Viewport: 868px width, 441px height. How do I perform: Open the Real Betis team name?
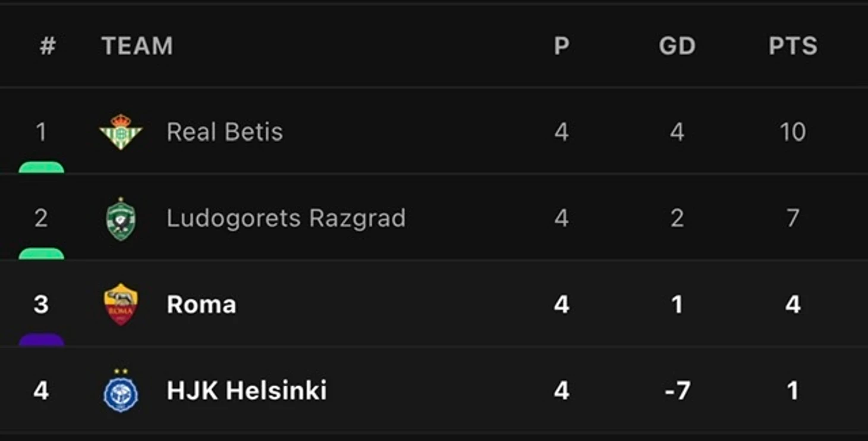click(x=225, y=132)
